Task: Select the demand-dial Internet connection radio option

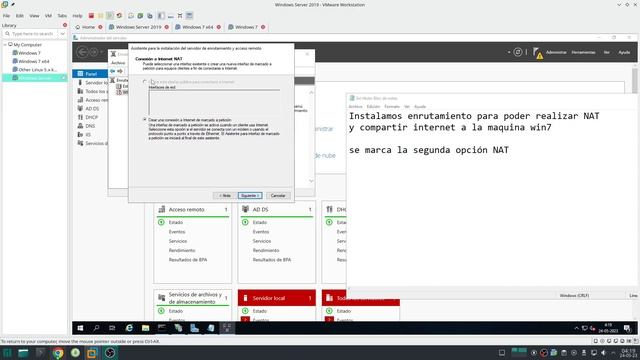Action: coord(144,120)
